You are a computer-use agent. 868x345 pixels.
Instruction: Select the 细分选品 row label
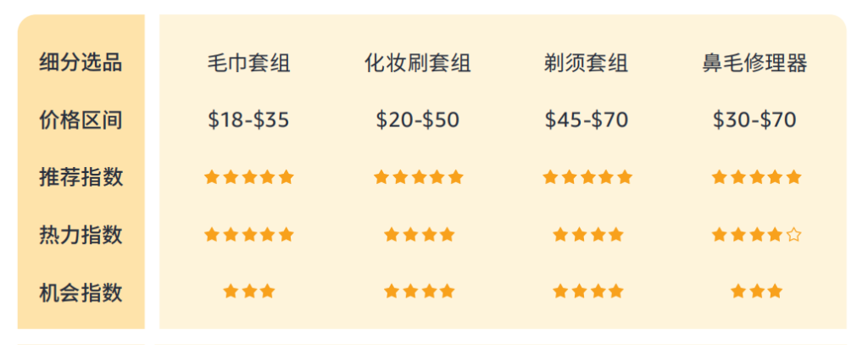coord(81,62)
